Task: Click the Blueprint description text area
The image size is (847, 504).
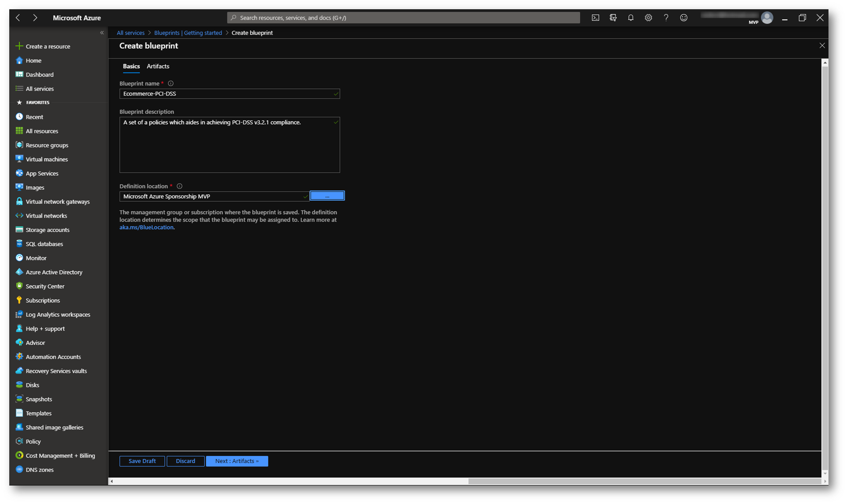Action: [x=229, y=145]
